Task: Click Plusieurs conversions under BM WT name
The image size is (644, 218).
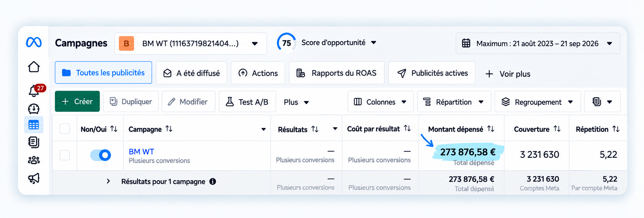Action: point(159,161)
